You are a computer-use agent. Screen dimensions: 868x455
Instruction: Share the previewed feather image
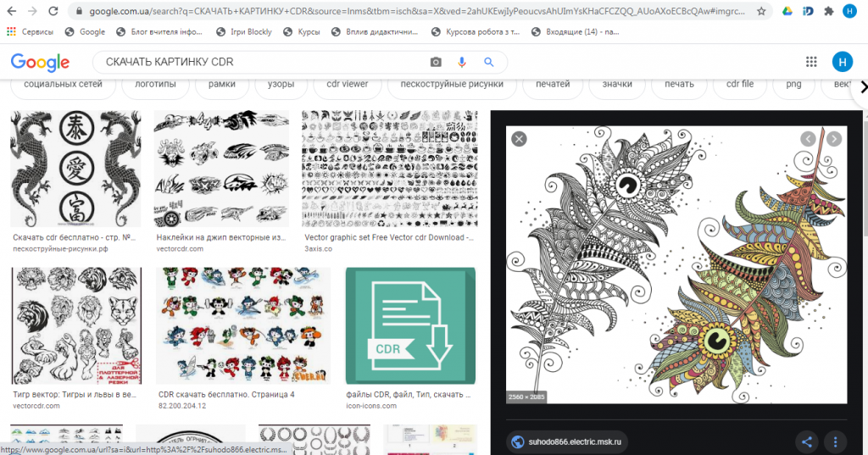(x=807, y=441)
